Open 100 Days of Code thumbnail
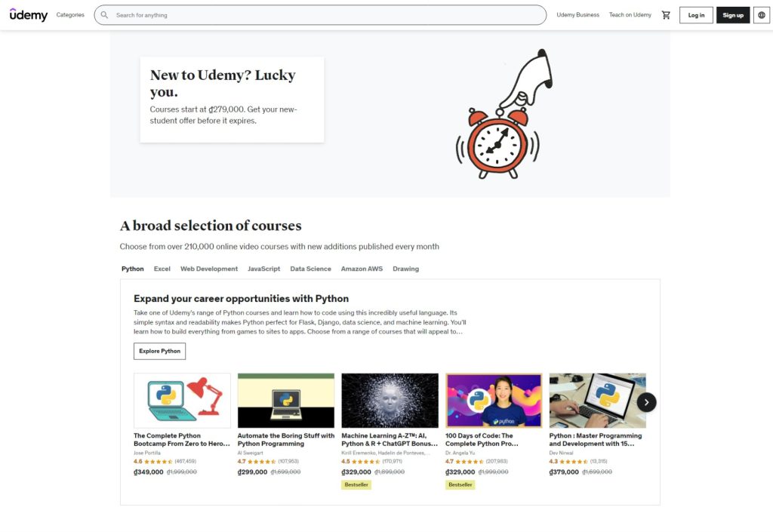The height and width of the screenshot is (532, 773). [494, 401]
